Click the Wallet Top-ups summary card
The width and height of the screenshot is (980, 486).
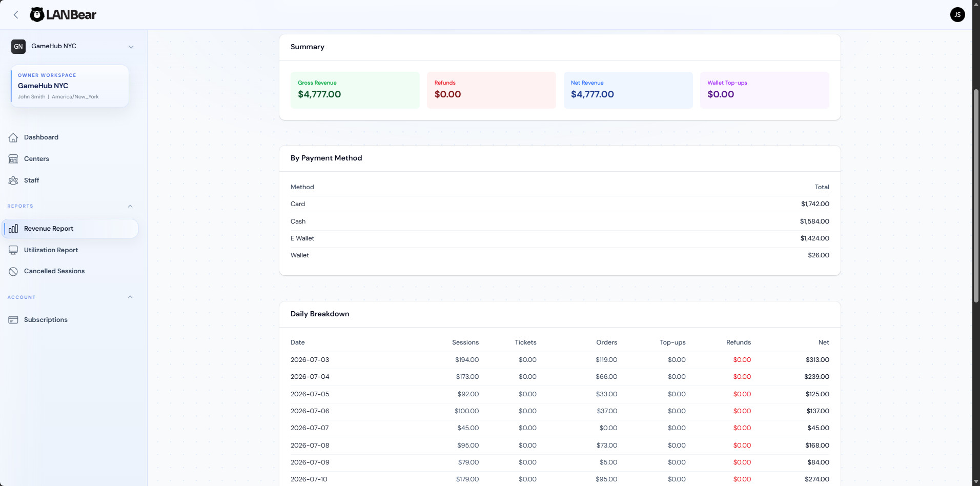pos(764,90)
